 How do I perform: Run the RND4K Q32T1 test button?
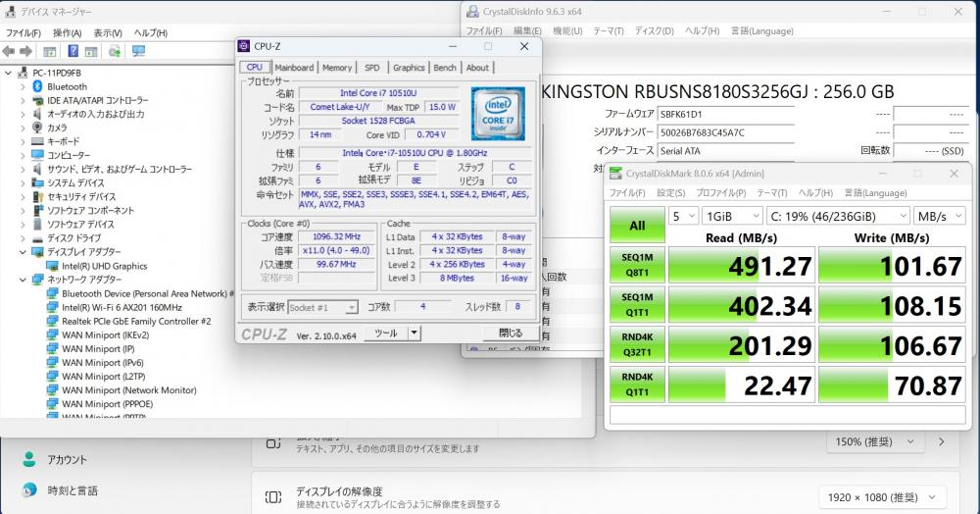637,344
